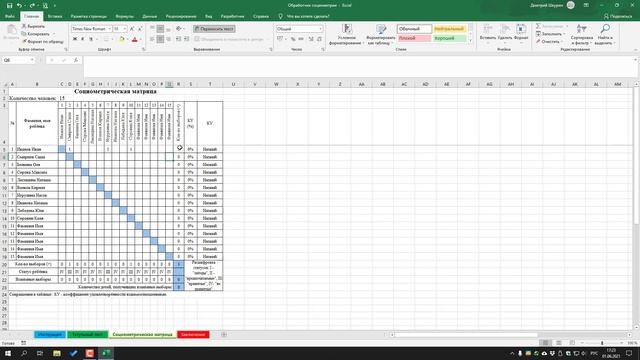Align text to middle of cell
This screenshot has width=640, height=360.
pos(160,29)
